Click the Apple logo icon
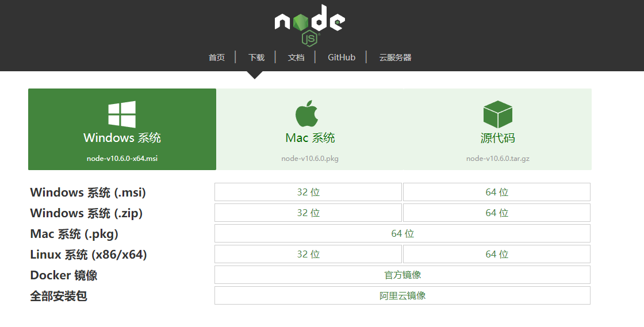 coord(307,113)
